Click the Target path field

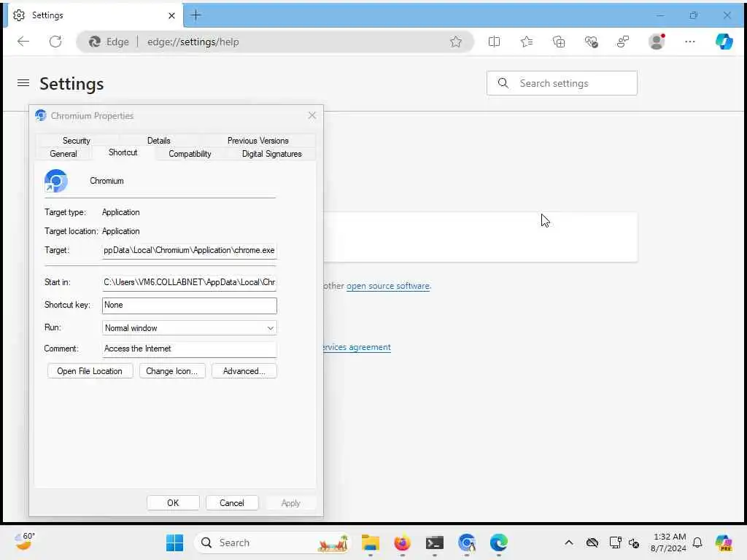click(x=189, y=251)
